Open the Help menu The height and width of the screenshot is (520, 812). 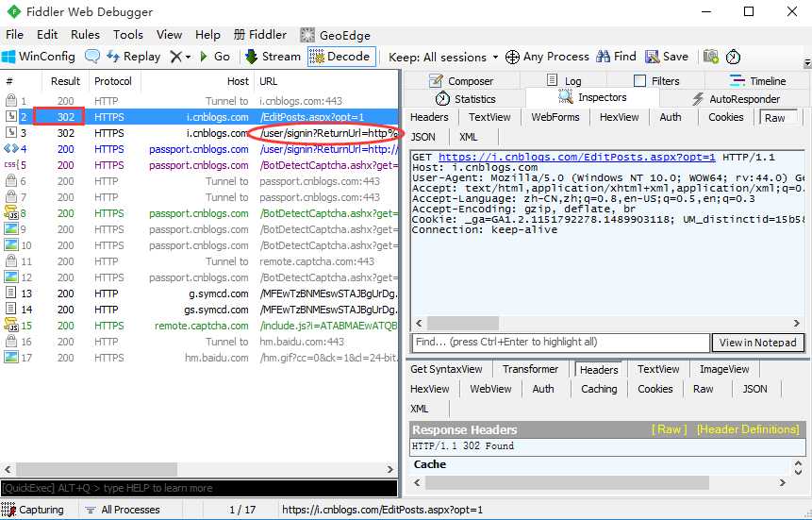pos(207,35)
